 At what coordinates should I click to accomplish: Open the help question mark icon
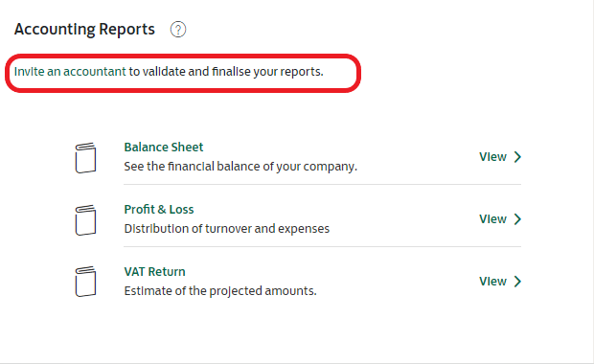(x=178, y=30)
